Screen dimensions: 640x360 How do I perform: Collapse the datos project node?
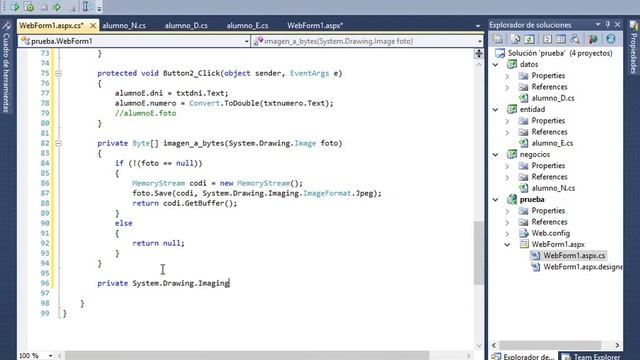[496, 64]
